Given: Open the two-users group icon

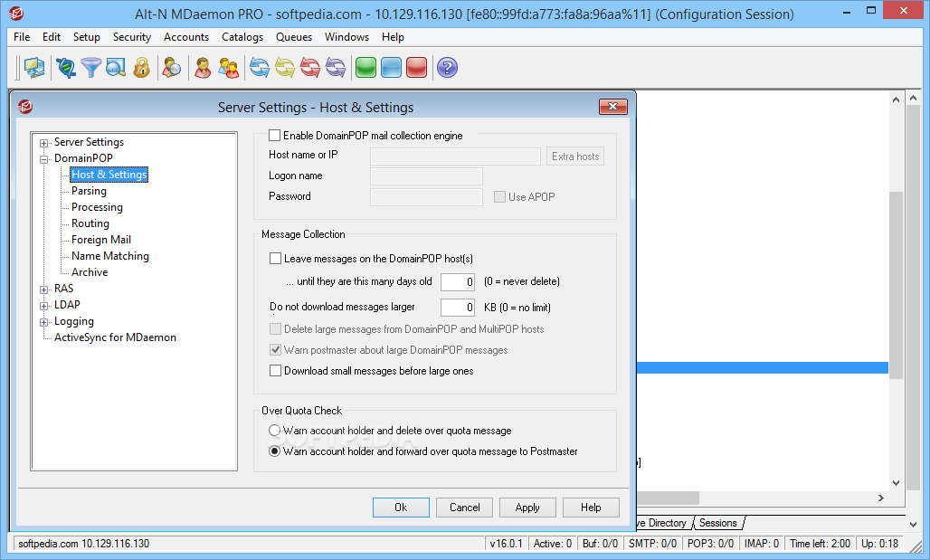Looking at the screenshot, I should tap(228, 68).
